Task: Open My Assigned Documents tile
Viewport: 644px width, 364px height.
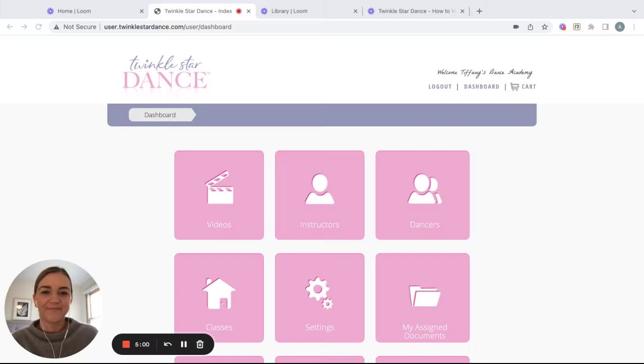Action: coord(423,298)
